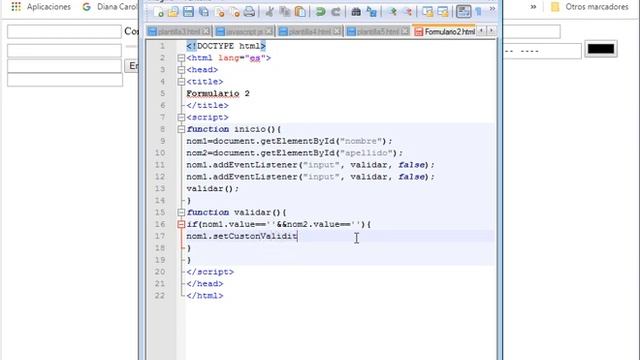
Task: Click the closing </html> tag on line 22
Action: coord(205,296)
